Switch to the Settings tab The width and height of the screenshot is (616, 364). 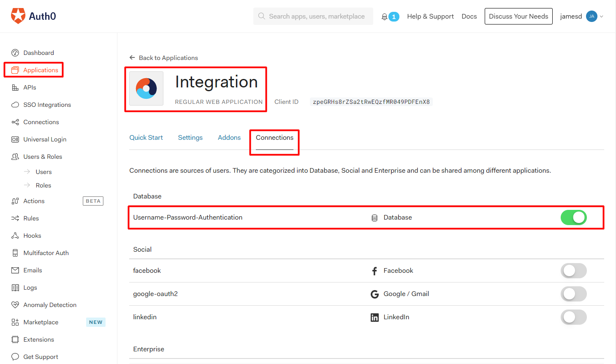tap(190, 138)
